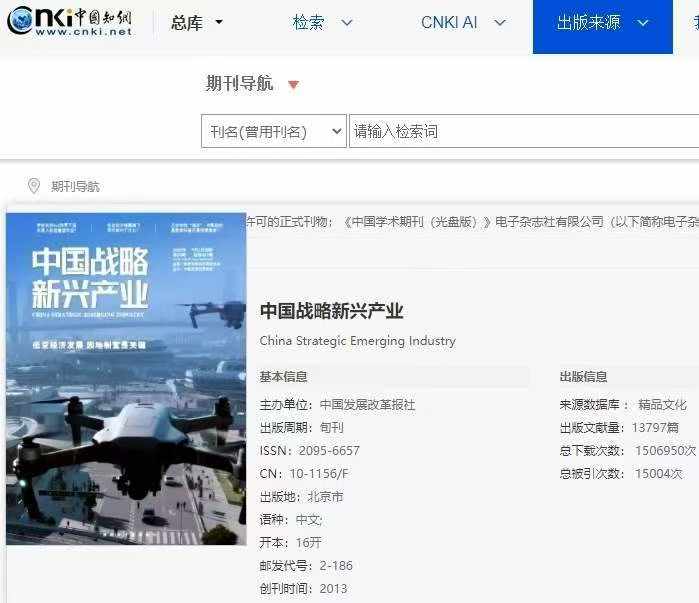699x603 pixels.
Task: Click the www.cnki.net logo text
Action: click(x=84, y=32)
